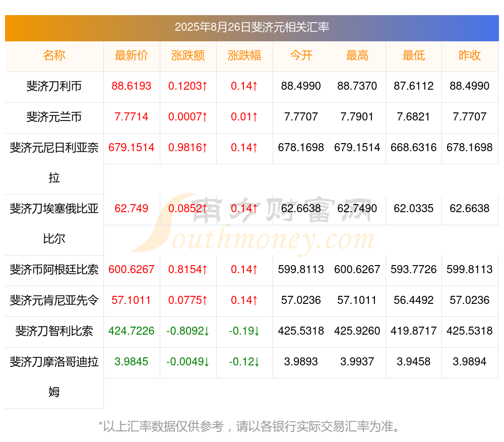Click the 斐济刀智利比索 row name

54,331
